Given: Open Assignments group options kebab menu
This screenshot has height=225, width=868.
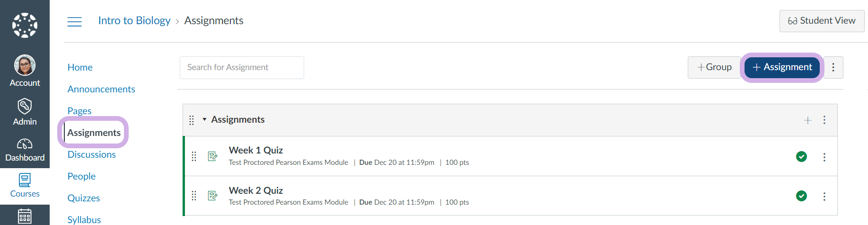Looking at the screenshot, I should 824,120.
